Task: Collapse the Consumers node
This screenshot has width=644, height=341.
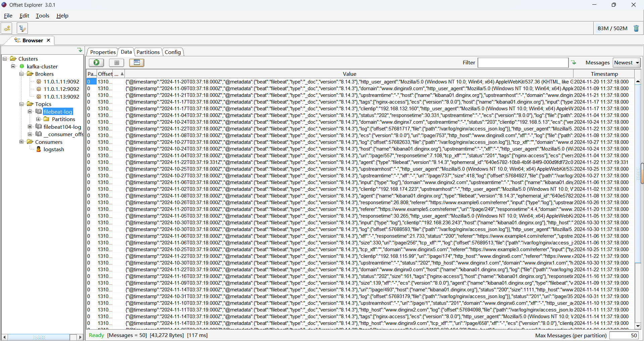Action: pyautogui.click(x=21, y=142)
